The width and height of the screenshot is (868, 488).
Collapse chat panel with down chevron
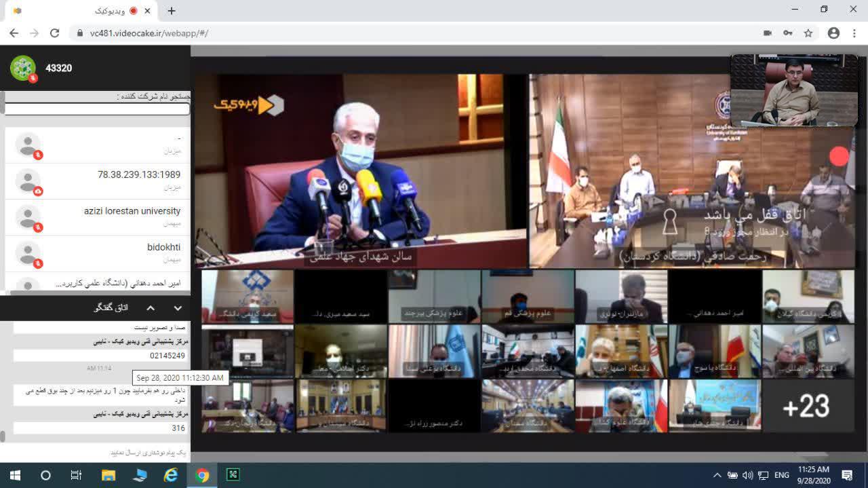178,308
